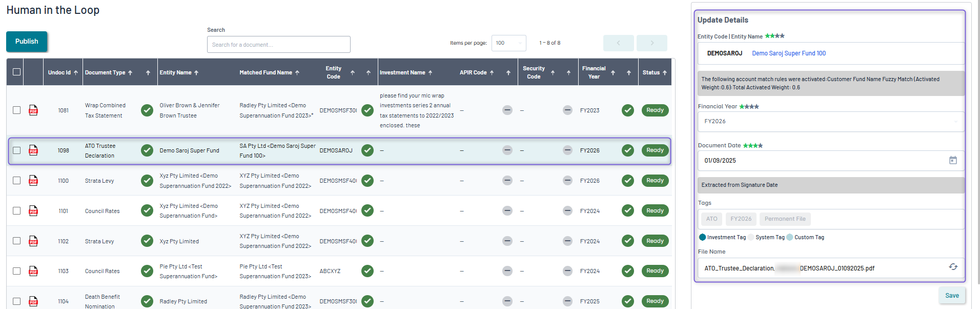Regenerate the file name with refresh icon
The width and height of the screenshot is (980, 309).
click(953, 267)
